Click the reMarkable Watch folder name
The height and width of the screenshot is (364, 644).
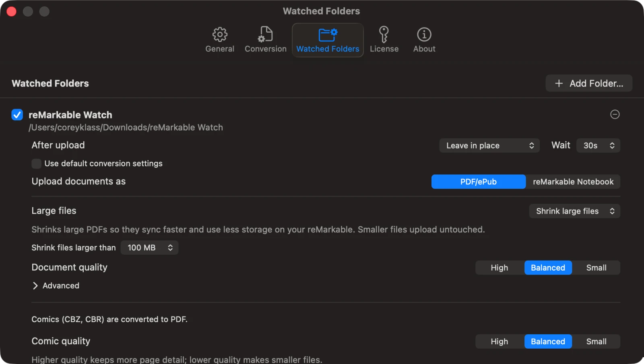pos(70,115)
